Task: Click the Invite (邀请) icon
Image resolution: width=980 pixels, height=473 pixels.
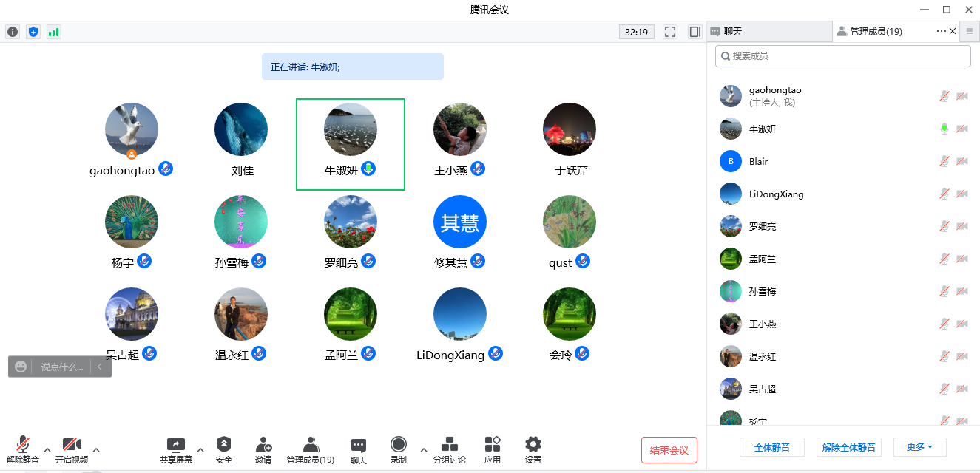Action: (x=263, y=449)
